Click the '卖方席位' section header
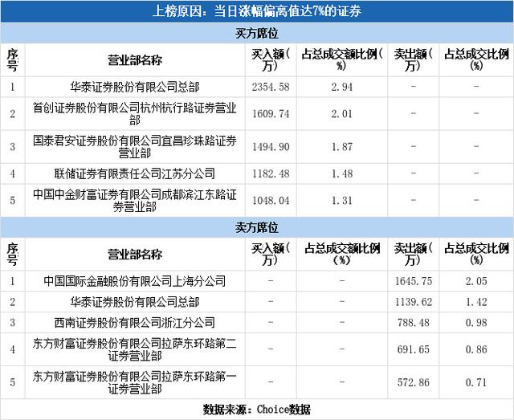The width and height of the screenshot is (514, 420). tap(257, 227)
